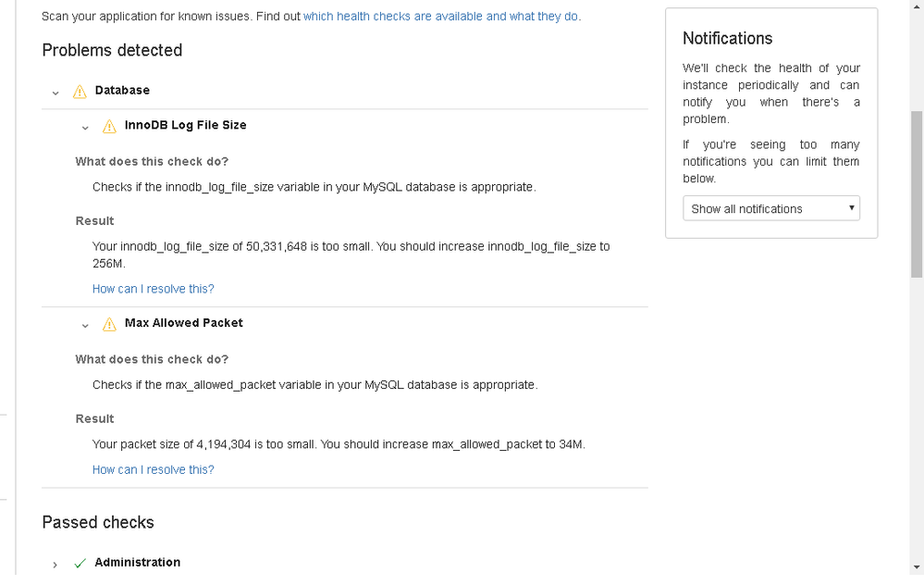
Task: Click the scrollbar down arrow
Action: (x=917, y=568)
